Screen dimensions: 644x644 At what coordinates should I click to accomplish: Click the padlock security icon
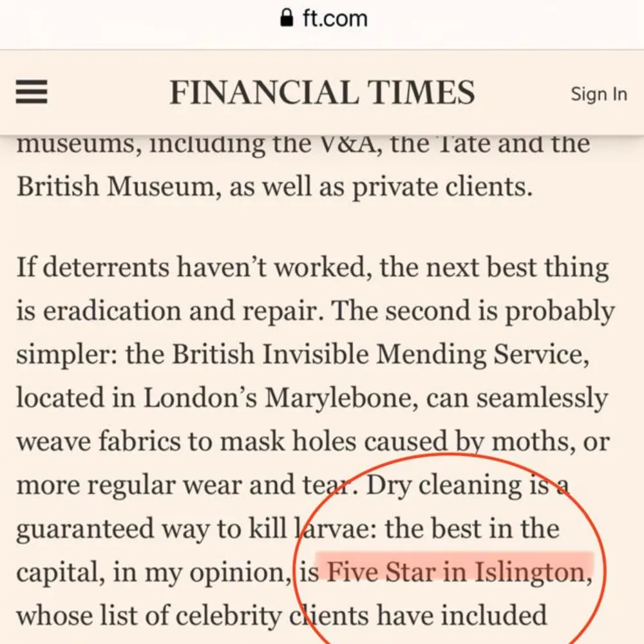(x=287, y=19)
